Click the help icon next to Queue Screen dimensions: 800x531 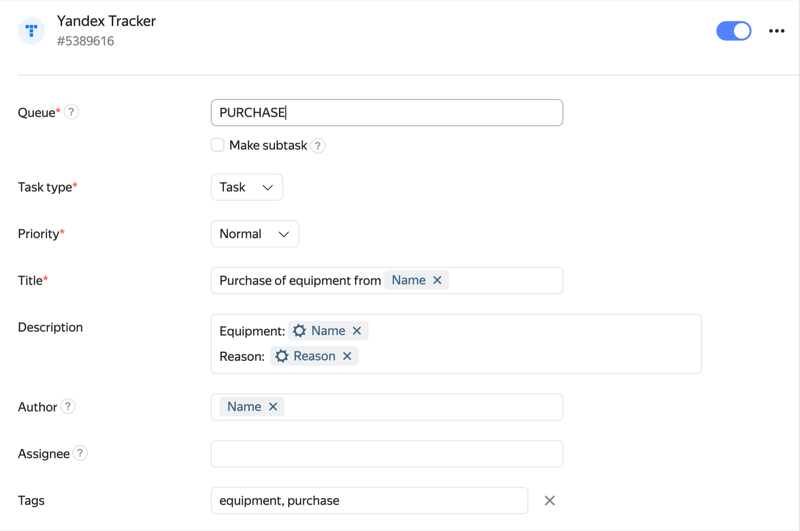(71, 112)
